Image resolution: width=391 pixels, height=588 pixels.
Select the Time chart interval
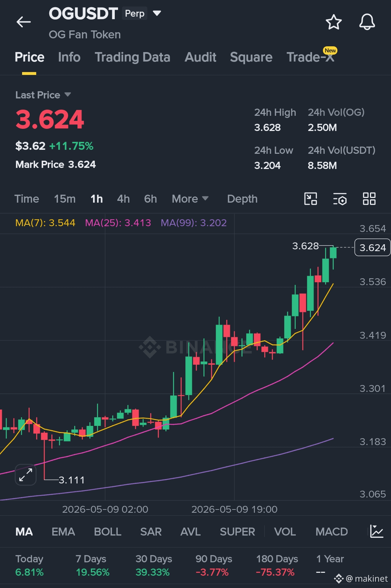pos(27,199)
